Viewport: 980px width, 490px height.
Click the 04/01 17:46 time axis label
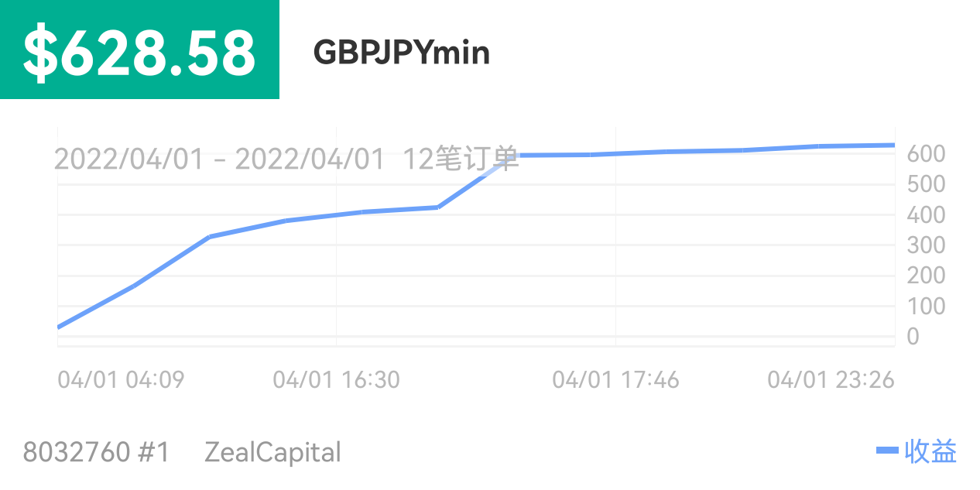tap(615, 380)
